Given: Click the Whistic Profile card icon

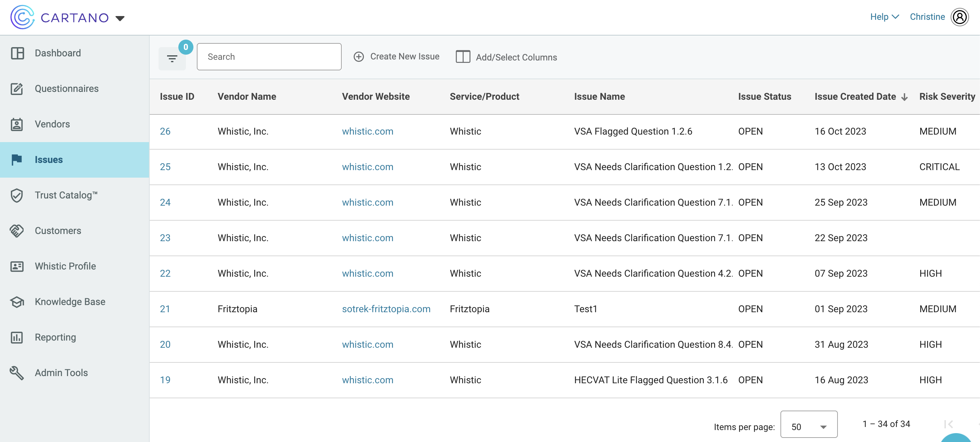Looking at the screenshot, I should click(x=17, y=266).
